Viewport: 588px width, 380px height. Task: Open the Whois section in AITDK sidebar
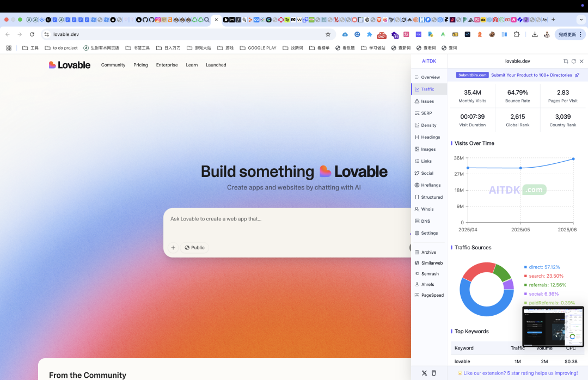424,209
